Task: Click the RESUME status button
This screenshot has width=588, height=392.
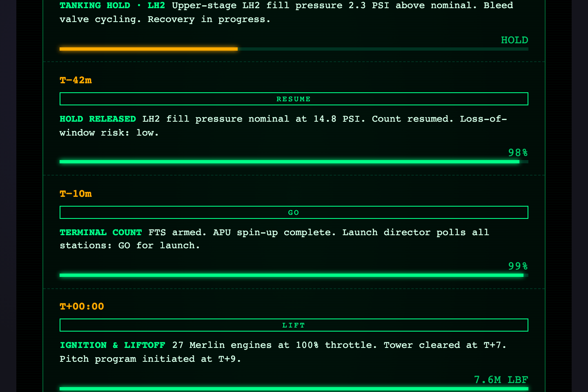Action: 294,99
